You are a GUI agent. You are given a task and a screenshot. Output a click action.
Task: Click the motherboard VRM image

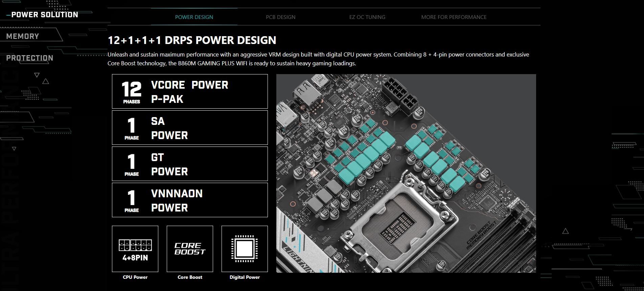coord(406,173)
